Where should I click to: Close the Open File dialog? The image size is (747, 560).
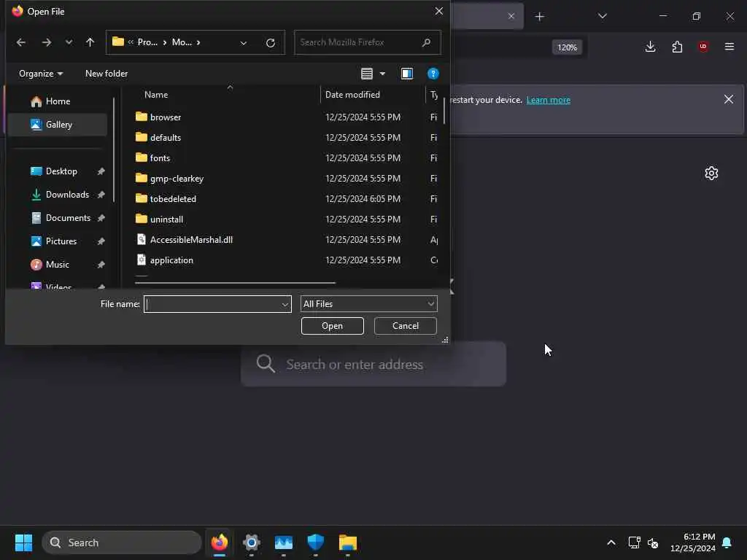point(438,11)
